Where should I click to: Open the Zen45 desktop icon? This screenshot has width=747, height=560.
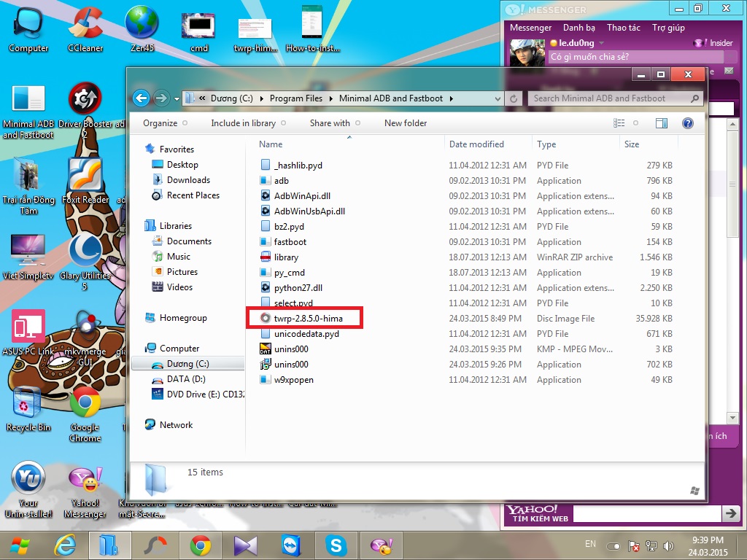(142, 29)
